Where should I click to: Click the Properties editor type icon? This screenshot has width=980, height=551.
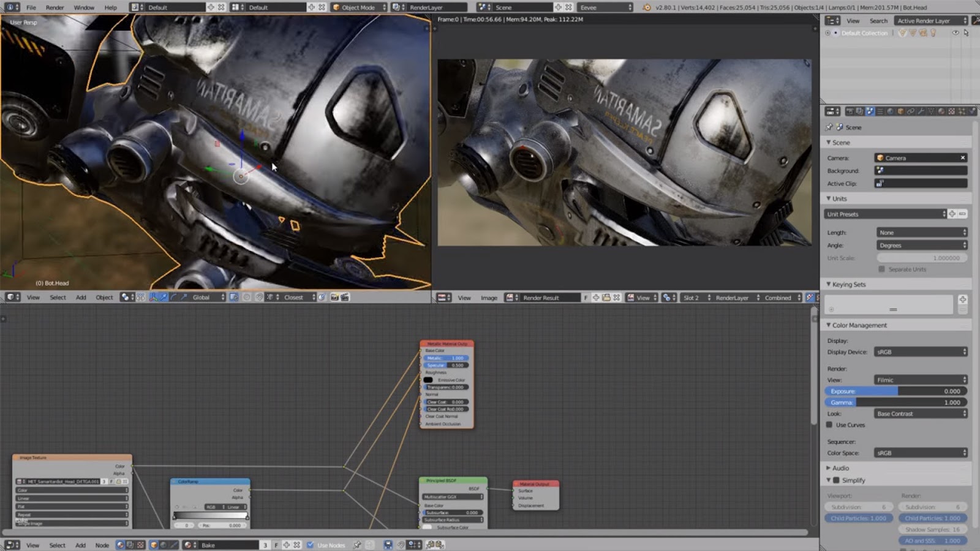[832, 111]
